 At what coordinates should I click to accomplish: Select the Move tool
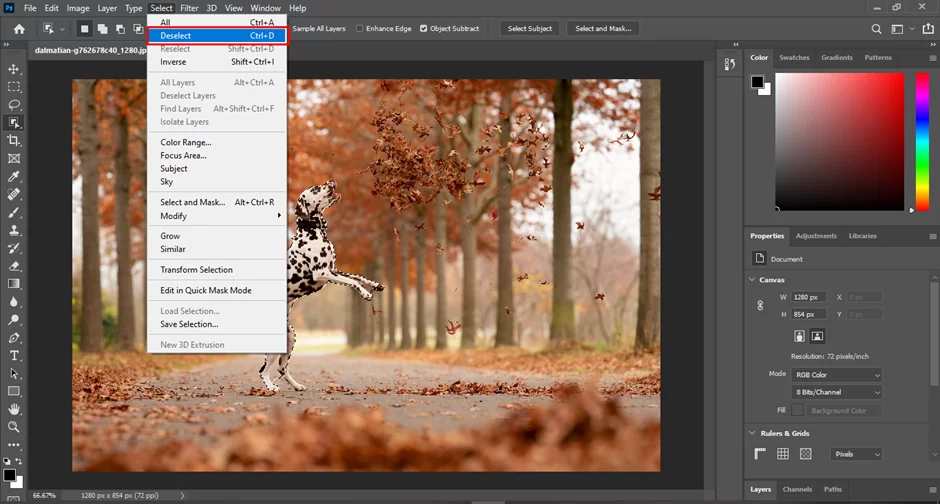point(14,69)
